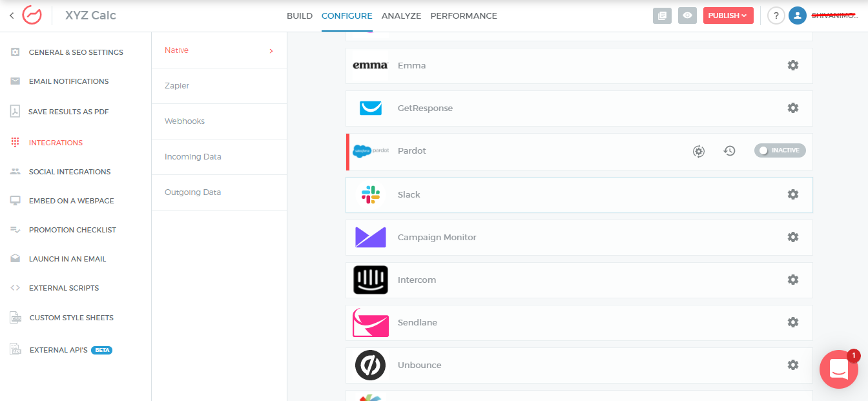This screenshot has width=868, height=401.
Task: Switch to the PERFORMANCE tab
Action: (464, 16)
